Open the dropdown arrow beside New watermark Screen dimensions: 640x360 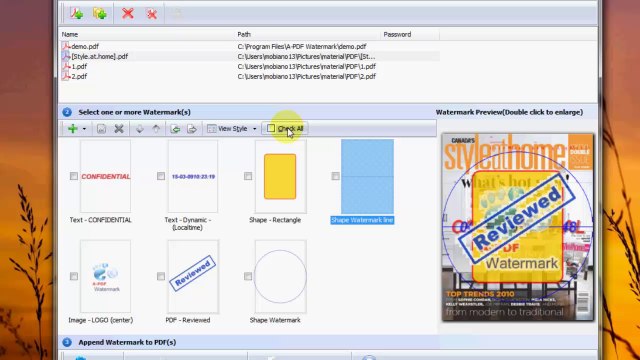84,129
